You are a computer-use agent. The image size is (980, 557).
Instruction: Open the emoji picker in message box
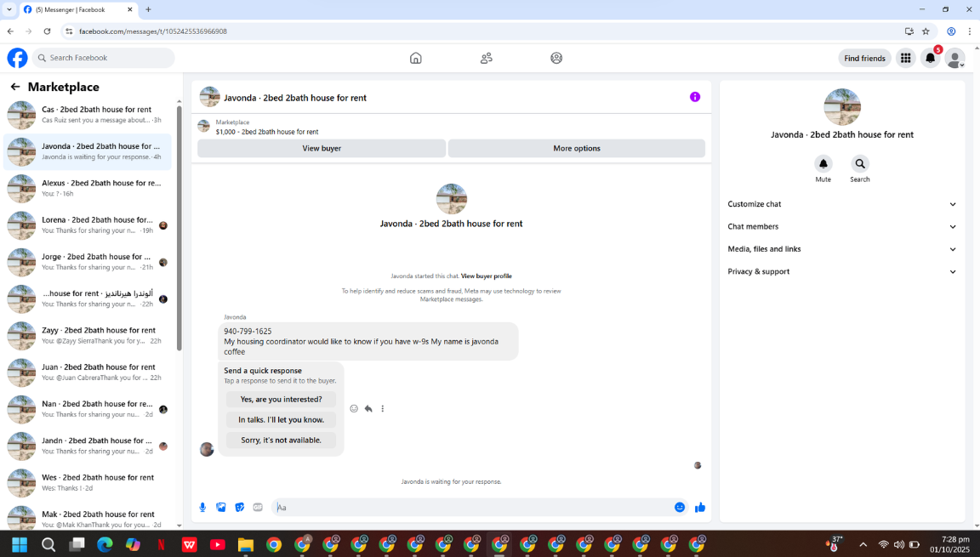[680, 507]
